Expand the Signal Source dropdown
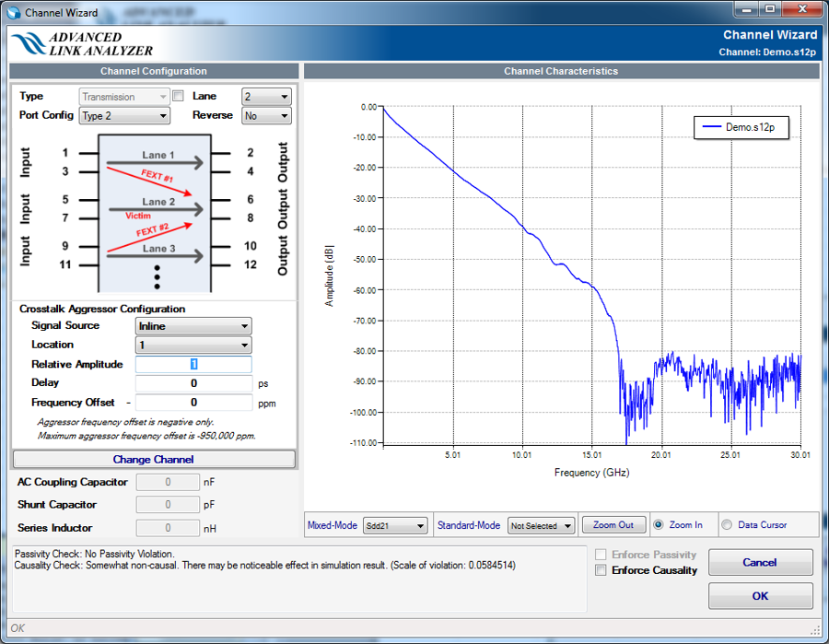This screenshot has width=829, height=644. [193, 326]
